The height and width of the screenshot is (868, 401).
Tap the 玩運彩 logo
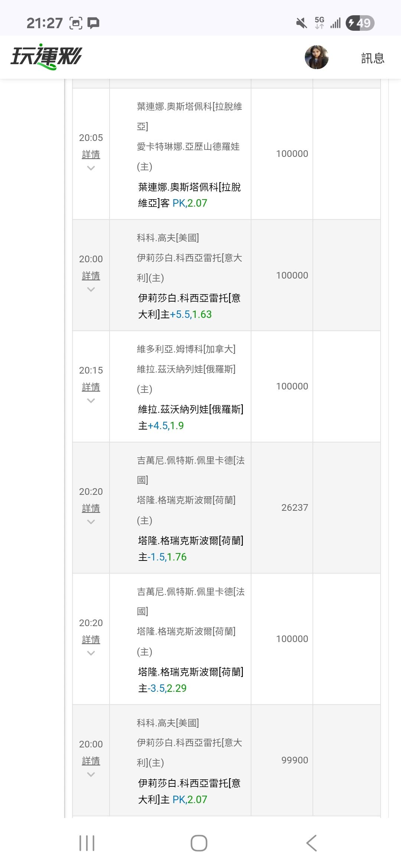point(46,57)
